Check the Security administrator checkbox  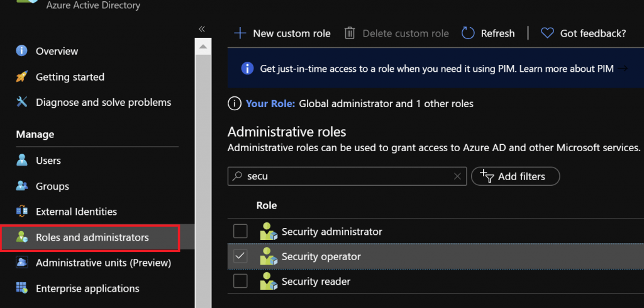pyautogui.click(x=240, y=231)
